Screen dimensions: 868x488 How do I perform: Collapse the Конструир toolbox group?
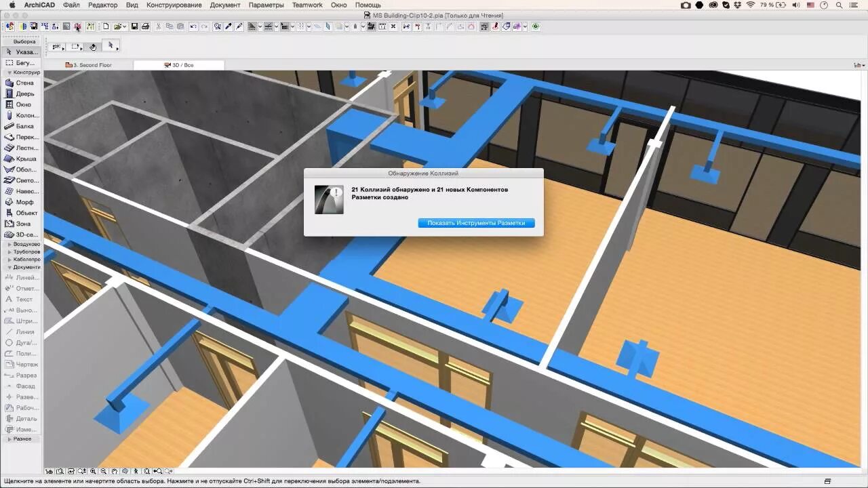9,72
